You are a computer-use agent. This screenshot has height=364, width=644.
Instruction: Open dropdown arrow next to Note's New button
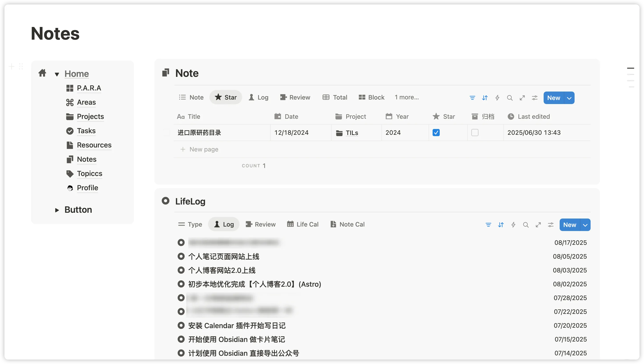[569, 98]
